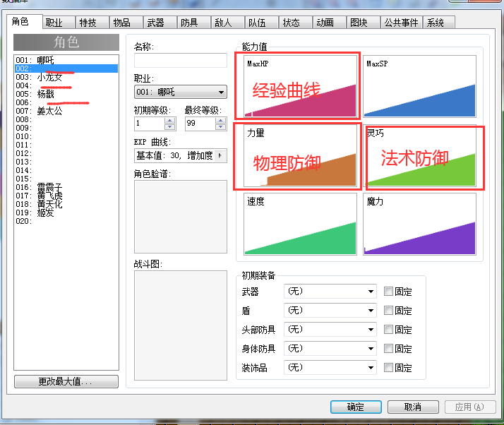Switch to the 图块 tab
This screenshot has width=504, height=425.
pyautogui.click(x=364, y=23)
